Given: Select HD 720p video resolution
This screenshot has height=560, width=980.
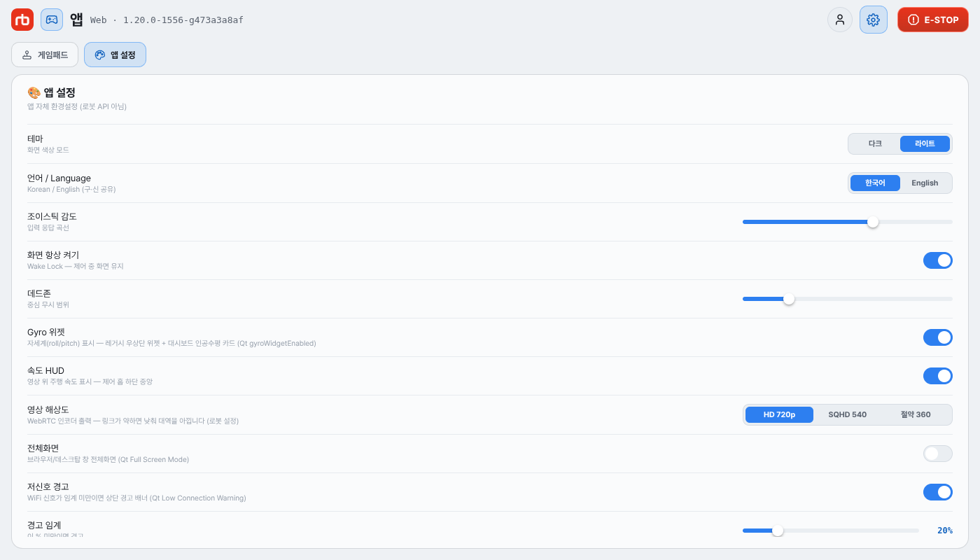Looking at the screenshot, I should [779, 414].
